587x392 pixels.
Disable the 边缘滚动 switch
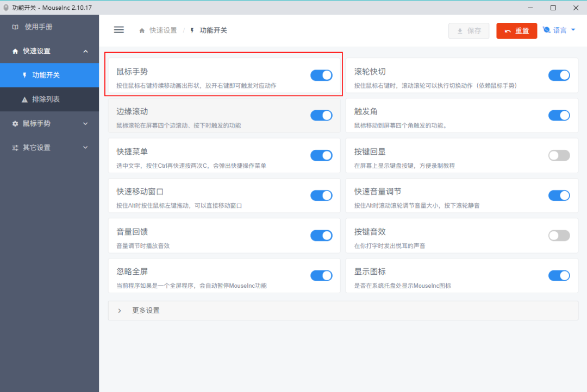coord(321,115)
